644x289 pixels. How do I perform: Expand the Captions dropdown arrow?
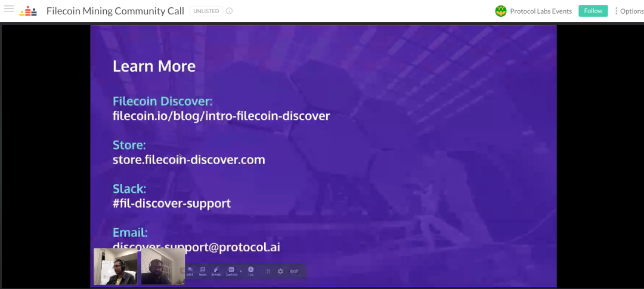tap(241, 271)
